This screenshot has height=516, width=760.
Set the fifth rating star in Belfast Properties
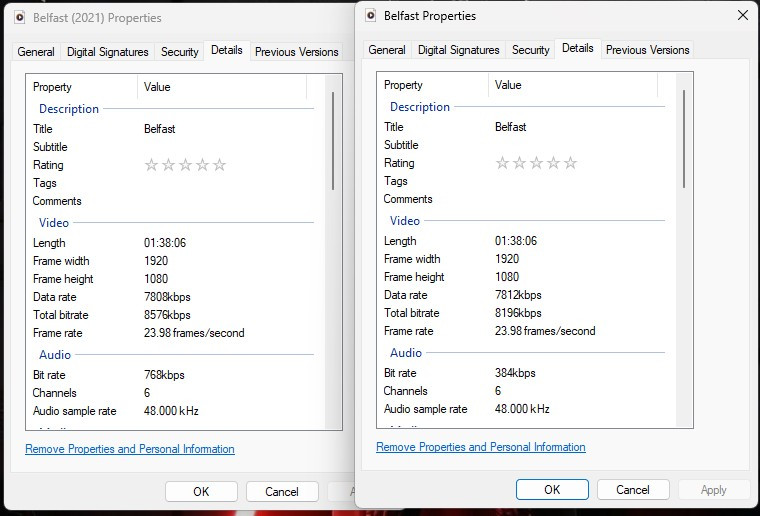[570, 163]
